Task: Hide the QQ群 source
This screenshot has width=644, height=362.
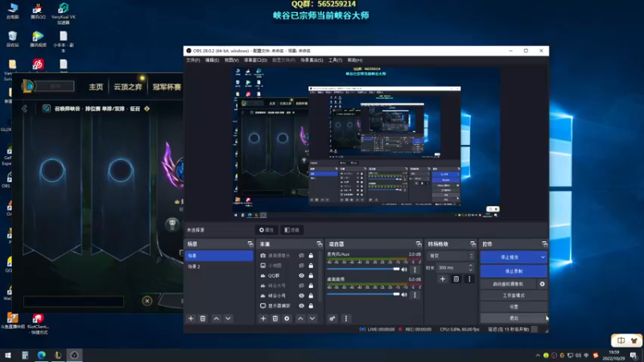Action: (301, 276)
